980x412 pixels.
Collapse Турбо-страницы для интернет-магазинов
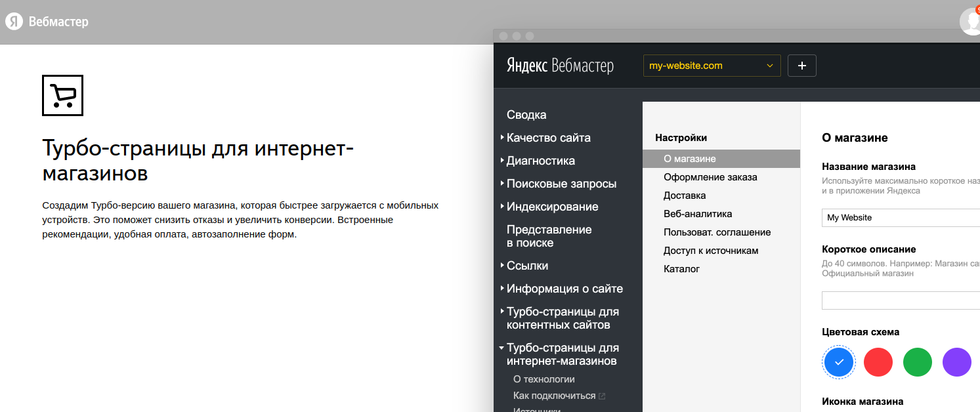[559, 354]
